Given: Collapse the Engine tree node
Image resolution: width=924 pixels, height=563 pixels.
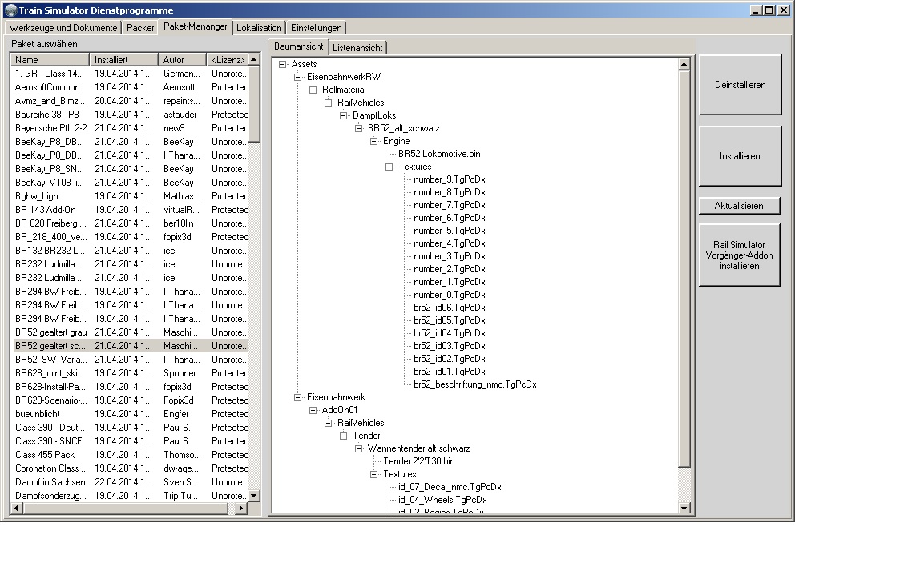Looking at the screenshot, I should [x=374, y=141].
